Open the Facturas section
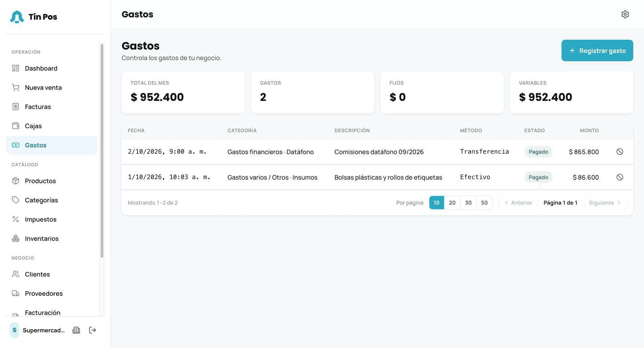The height and width of the screenshot is (348, 644). point(52,107)
